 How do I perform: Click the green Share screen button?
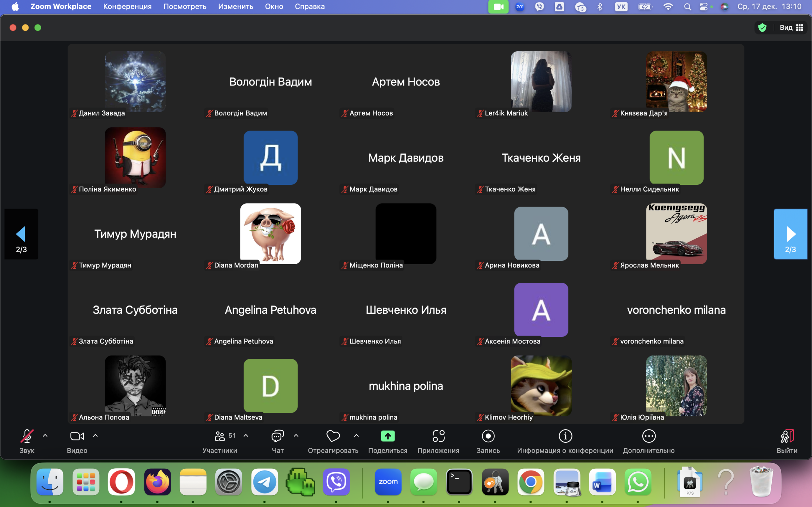click(388, 436)
